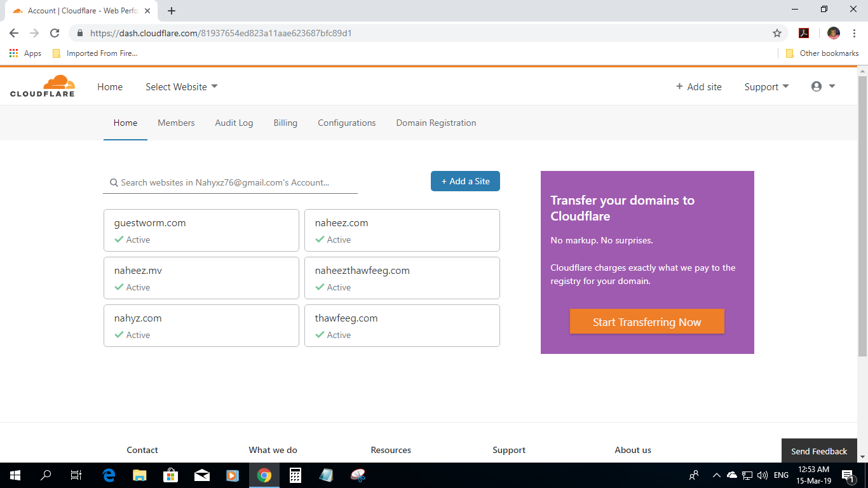The height and width of the screenshot is (488, 868).
Task: Open the Domain Registration tab
Action: click(x=436, y=123)
